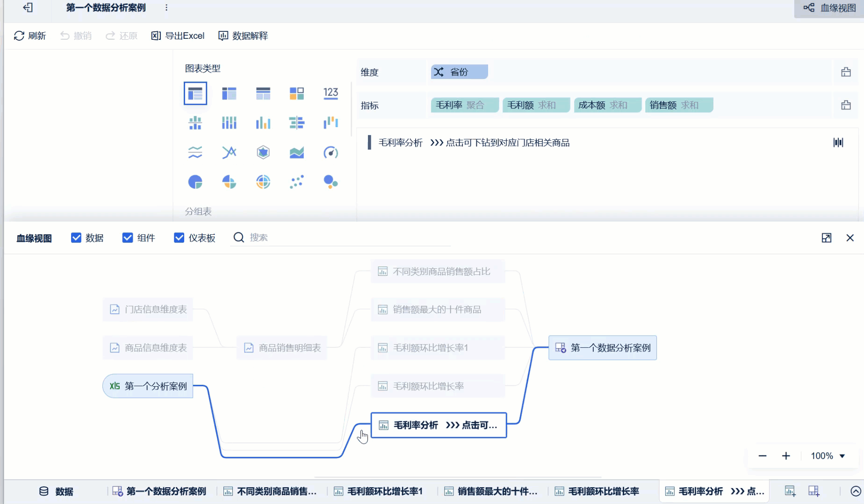
Task: Click the 刷新 refresh button
Action: tap(30, 36)
